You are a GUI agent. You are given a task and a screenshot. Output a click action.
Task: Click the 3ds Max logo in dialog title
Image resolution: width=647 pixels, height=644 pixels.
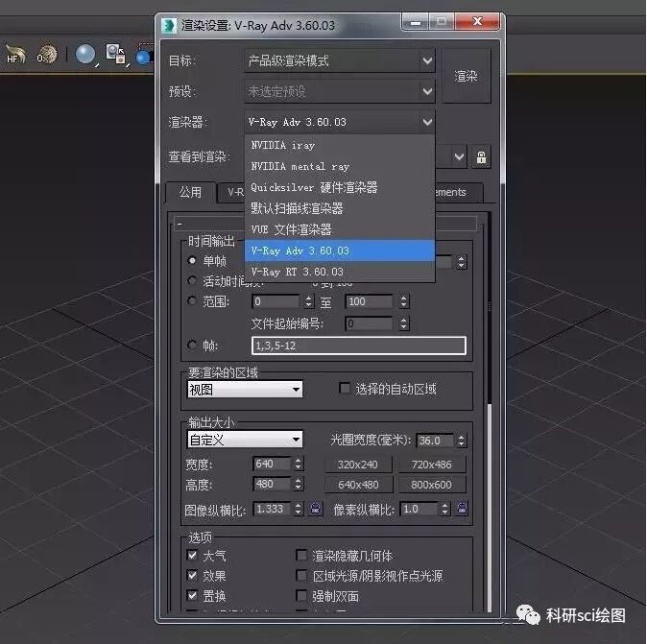coord(169,25)
